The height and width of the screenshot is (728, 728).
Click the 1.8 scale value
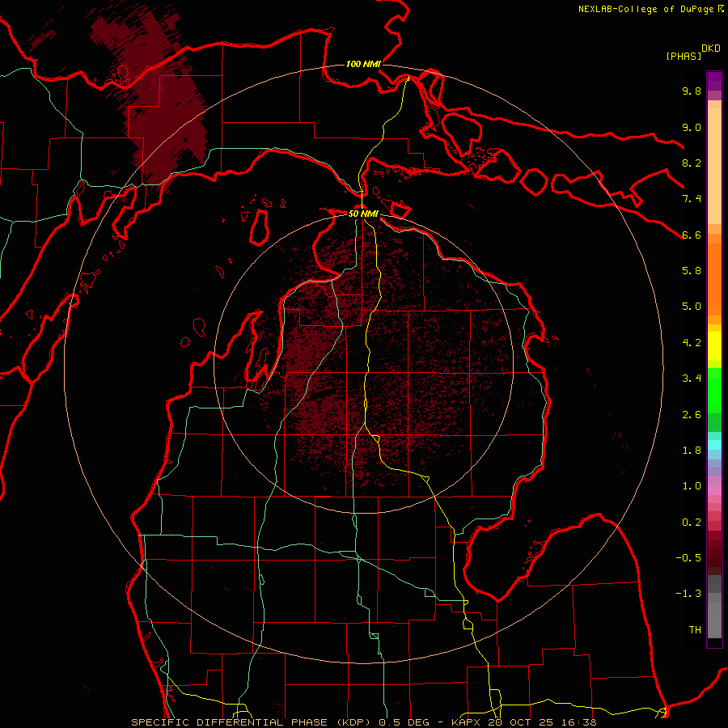692,451
